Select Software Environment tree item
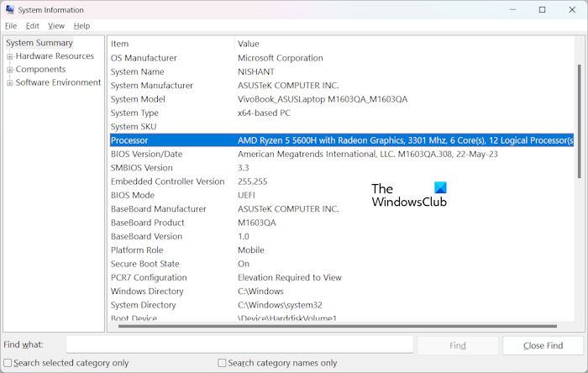588x373 pixels. (58, 82)
